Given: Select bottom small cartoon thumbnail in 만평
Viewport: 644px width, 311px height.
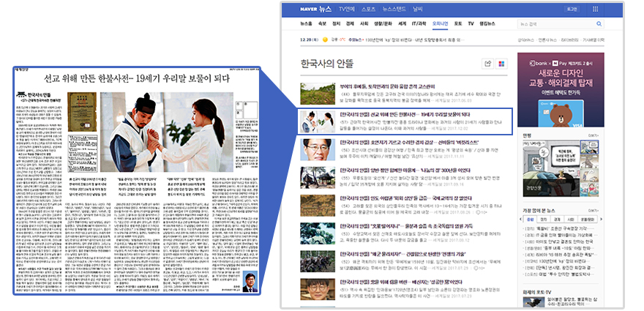Looking at the screenshot, I should [x=589, y=191].
